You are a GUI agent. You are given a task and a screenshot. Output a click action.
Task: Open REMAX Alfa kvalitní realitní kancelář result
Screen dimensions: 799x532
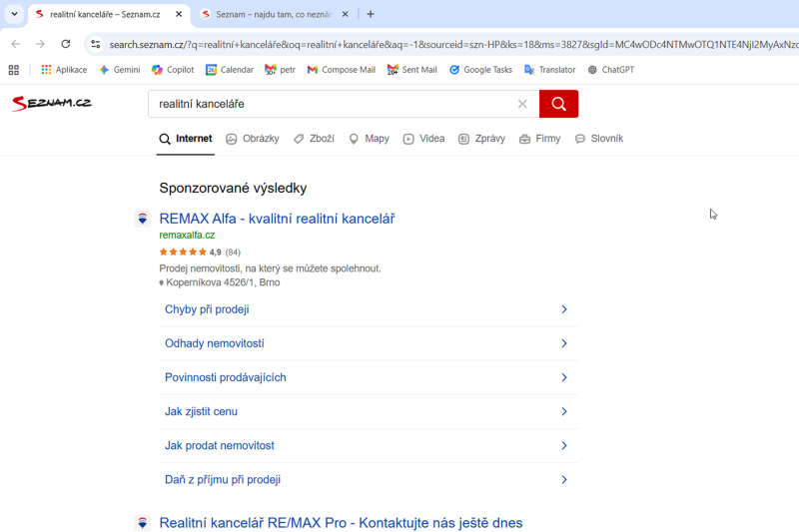277,219
